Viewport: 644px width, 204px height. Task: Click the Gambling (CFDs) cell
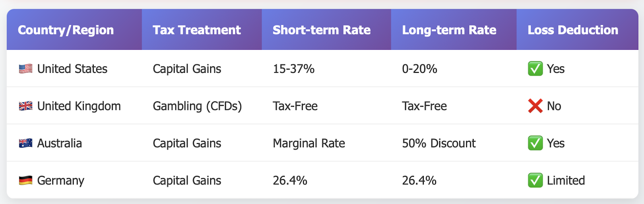click(197, 106)
